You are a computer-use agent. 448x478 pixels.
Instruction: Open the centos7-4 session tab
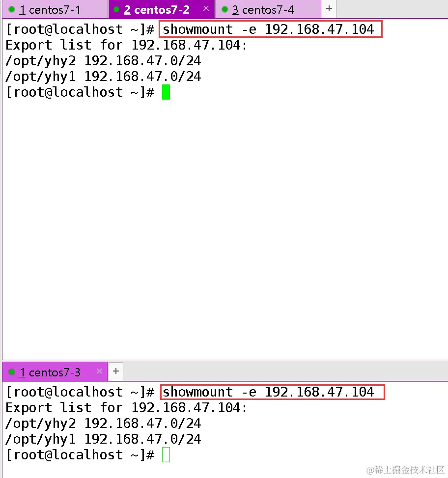tap(268, 10)
